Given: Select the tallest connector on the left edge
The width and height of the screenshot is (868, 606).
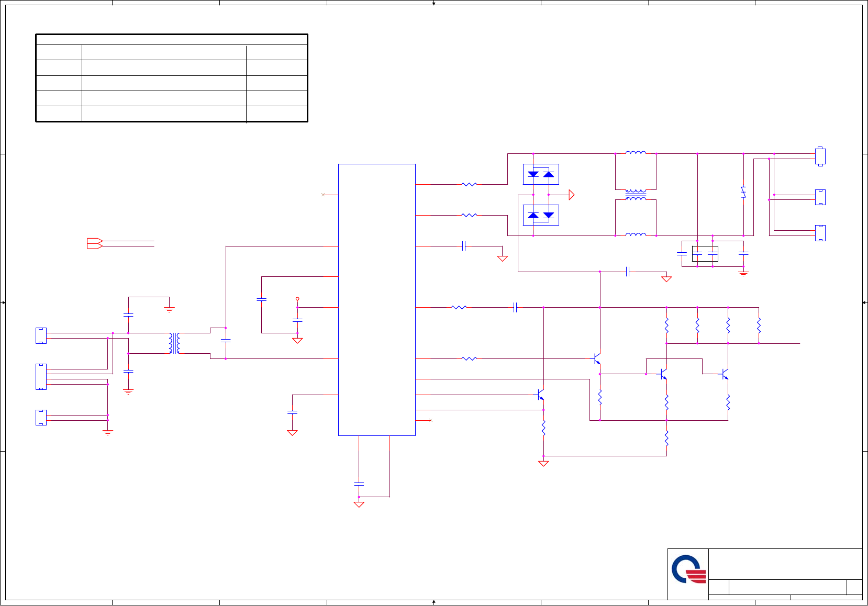Looking at the screenshot, I should pos(41,377).
